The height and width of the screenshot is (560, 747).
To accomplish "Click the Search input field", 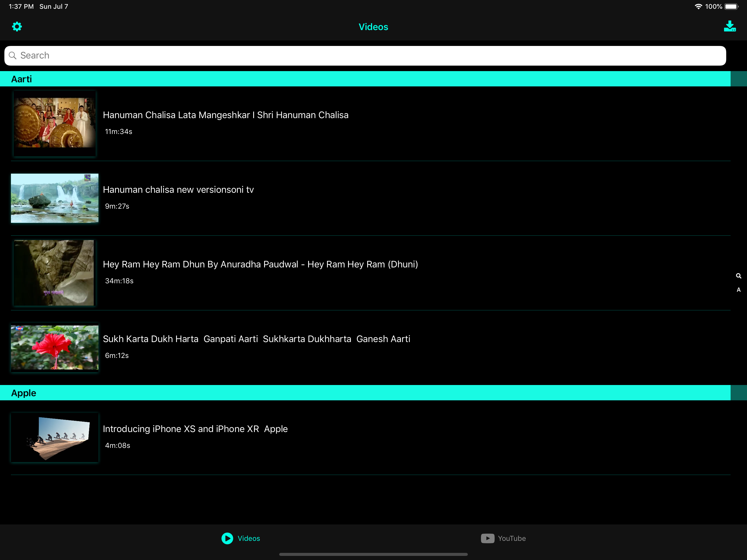I will coord(365,56).
